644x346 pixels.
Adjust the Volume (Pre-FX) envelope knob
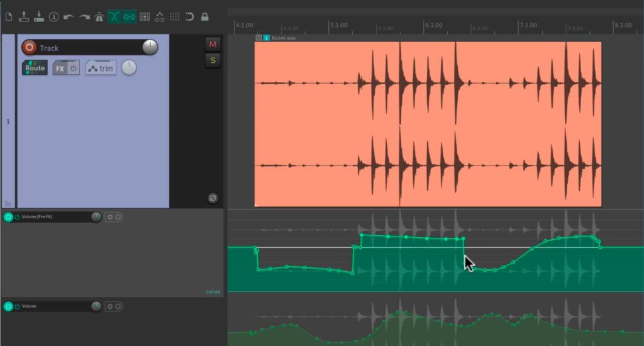[x=96, y=217]
